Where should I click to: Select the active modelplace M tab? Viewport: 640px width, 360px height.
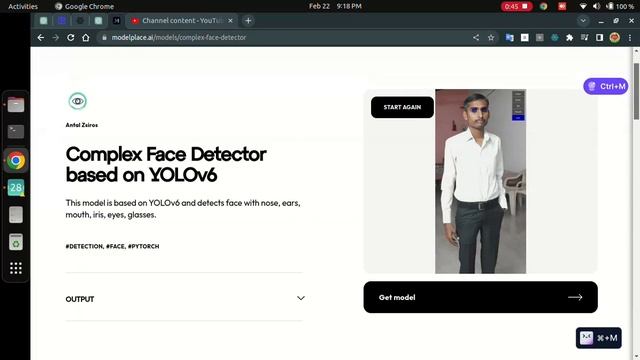pos(116,20)
